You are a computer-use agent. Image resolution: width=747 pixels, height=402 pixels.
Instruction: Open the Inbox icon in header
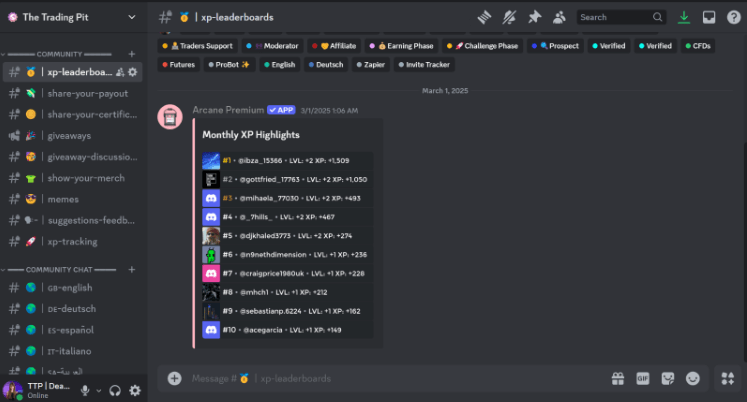tap(708, 17)
